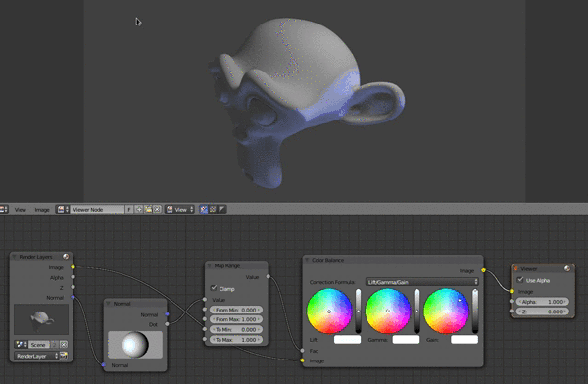Click the Normal node's Normal output socket

[167, 313]
